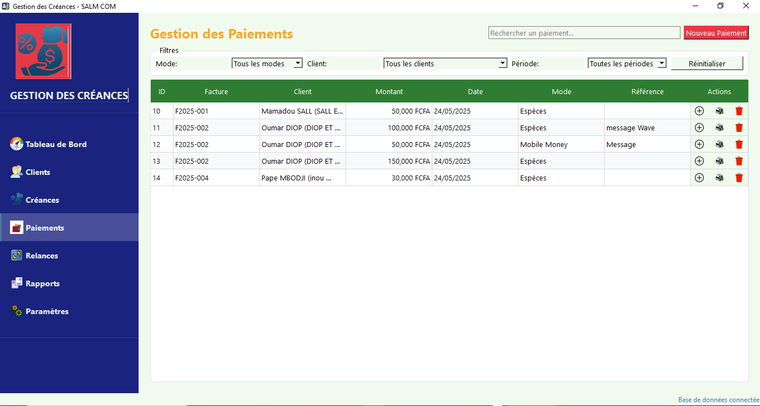Click the Rapports sidebar icon
The height and width of the screenshot is (406, 760).
point(16,283)
